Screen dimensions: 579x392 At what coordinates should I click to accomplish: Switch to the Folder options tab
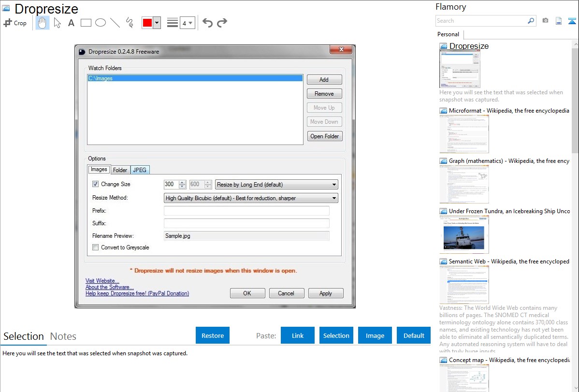point(120,170)
